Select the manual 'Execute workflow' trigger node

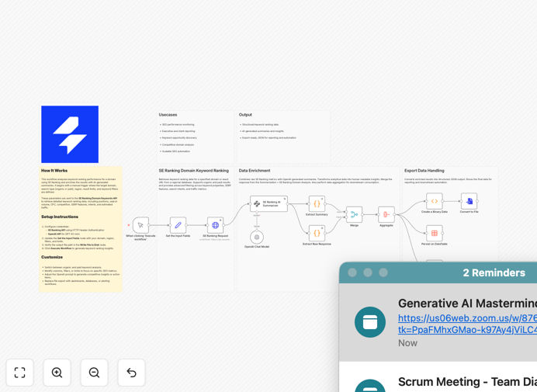140,225
